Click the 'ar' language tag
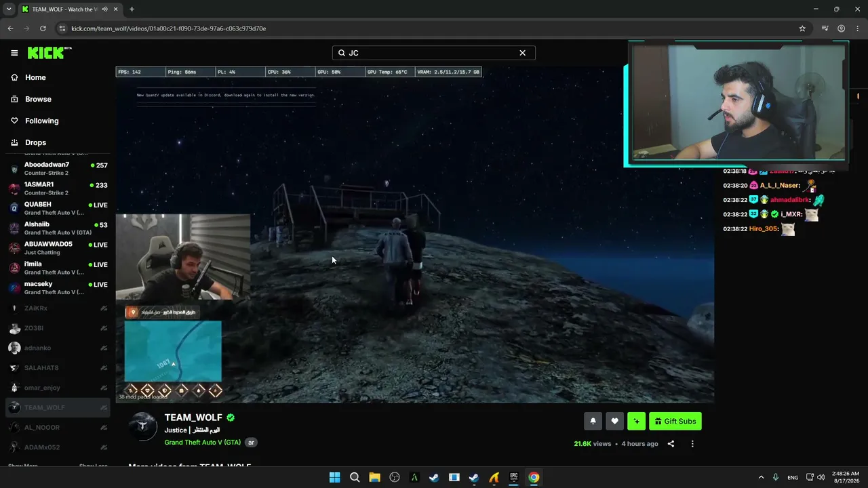The image size is (868, 488). point(251,442)
